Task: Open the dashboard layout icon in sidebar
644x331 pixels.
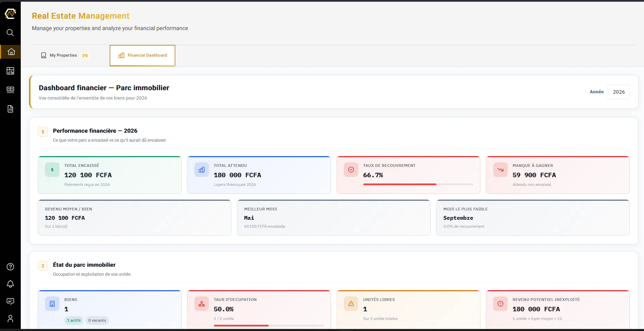Action: coord(10,71)
